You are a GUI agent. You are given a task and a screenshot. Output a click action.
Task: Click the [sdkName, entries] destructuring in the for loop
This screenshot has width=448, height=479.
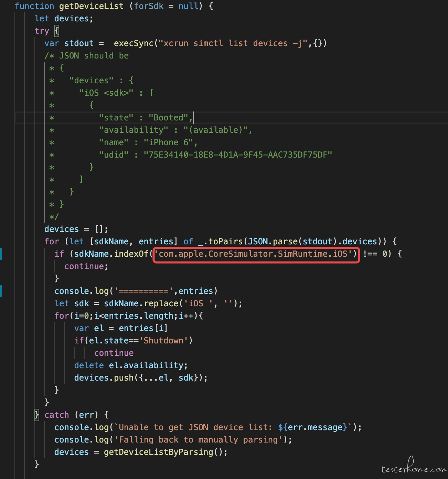coord(134,242)
